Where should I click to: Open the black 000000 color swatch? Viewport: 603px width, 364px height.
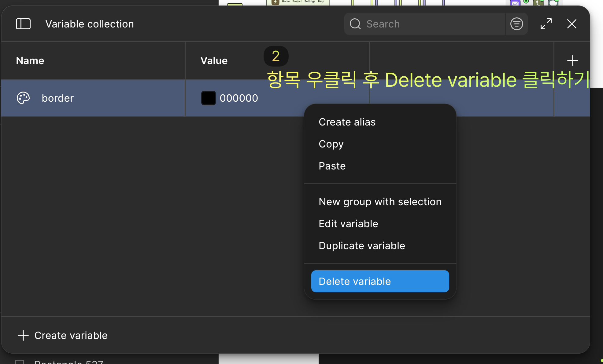click(208, 98)
